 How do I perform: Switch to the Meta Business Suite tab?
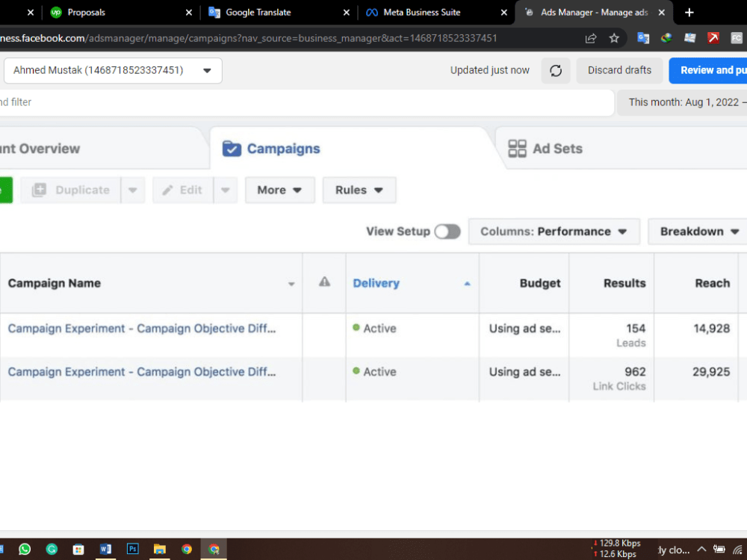436,13
